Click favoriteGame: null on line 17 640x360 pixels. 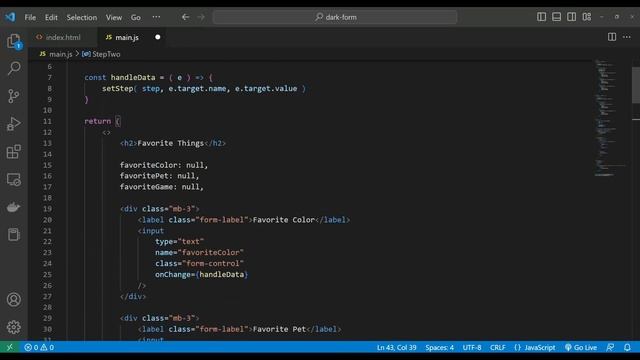(x=161, y=187)
